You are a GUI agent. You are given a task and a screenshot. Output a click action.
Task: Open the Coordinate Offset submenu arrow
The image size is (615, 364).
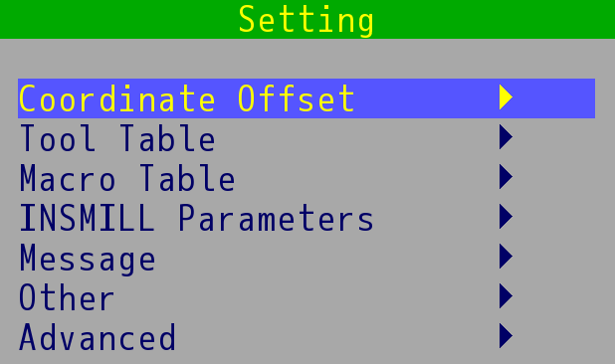tap(506, 97)
